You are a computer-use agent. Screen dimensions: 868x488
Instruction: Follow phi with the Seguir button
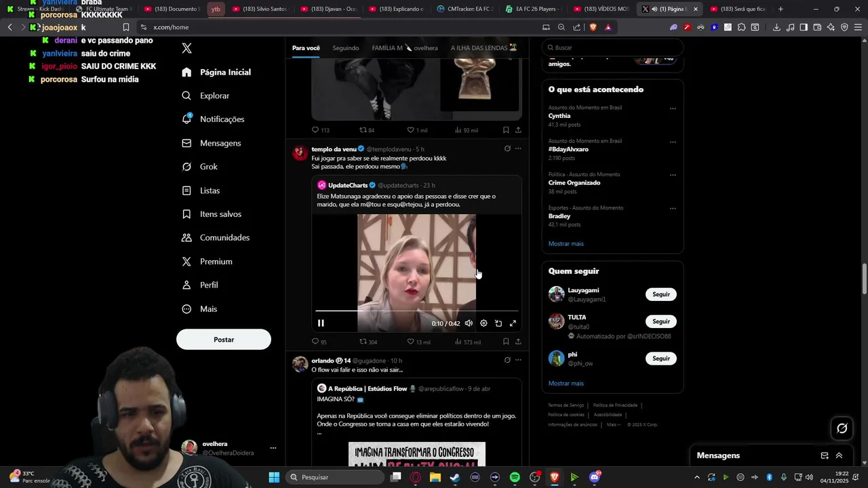661,359
